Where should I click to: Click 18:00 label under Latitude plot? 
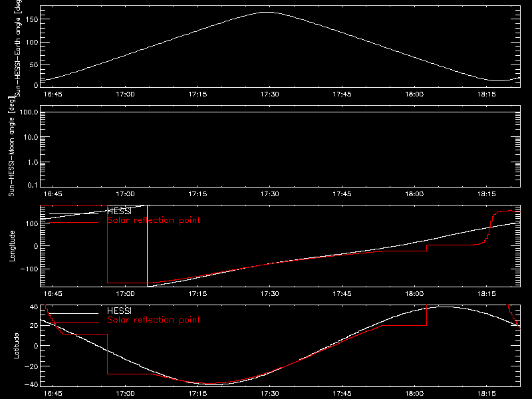414,394
